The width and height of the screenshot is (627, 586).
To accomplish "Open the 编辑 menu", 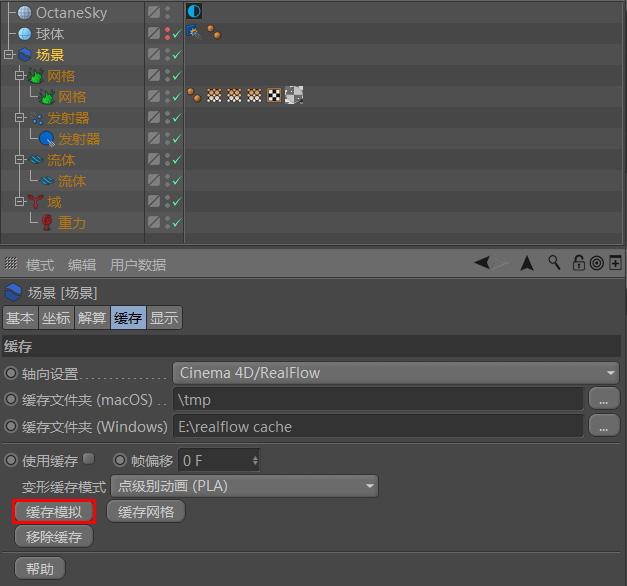I will (82, 264).
